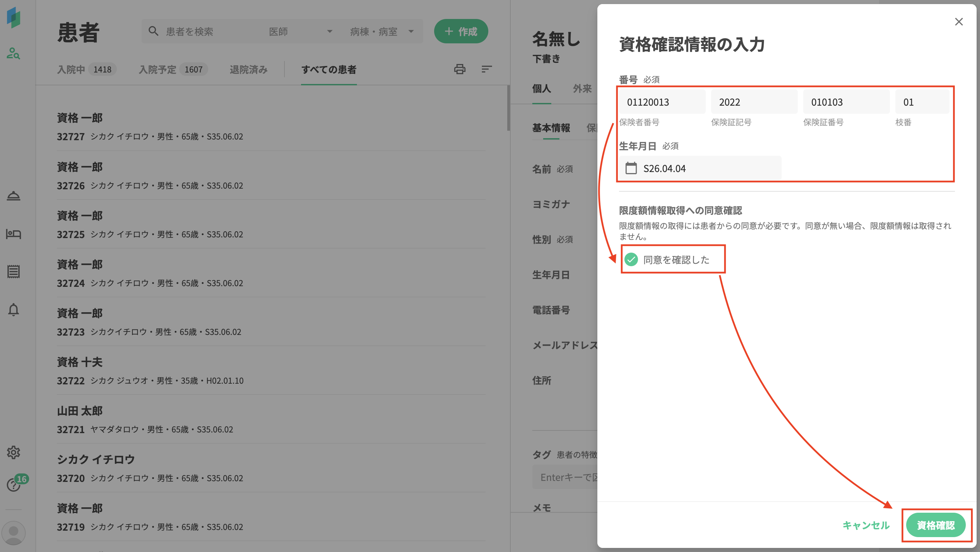Edit the 保険証番号 field 010103
The image size is (980, 552).
point(846,102)
